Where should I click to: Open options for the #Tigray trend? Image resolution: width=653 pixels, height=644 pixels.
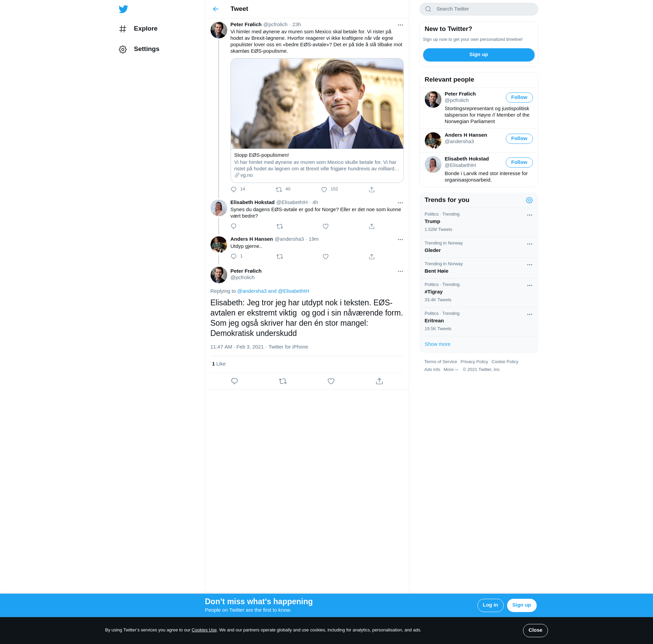pyautogui.click(x=530, y=285)
